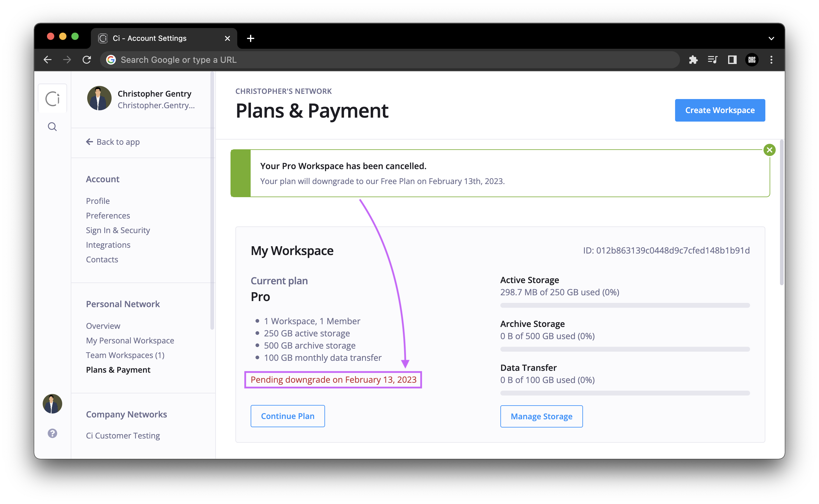Focus the Search Google or type a URL bar
This screenshot has height=504, width=819.
pyautogui.click(x=389, y=60)
